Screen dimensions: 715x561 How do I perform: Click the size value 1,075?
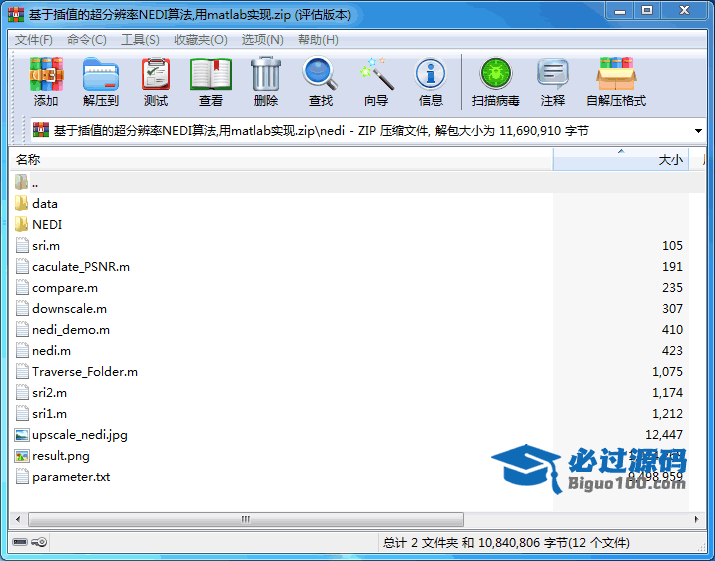(667, 372)
